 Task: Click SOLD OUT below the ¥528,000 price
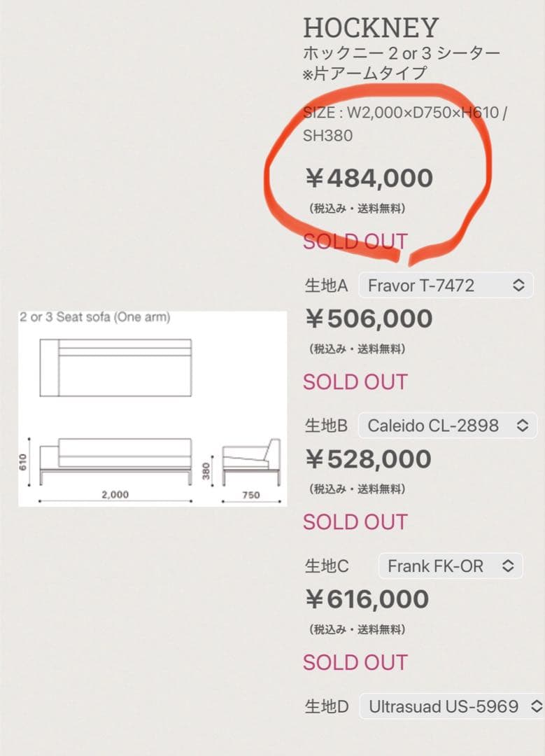coord(355,521)
